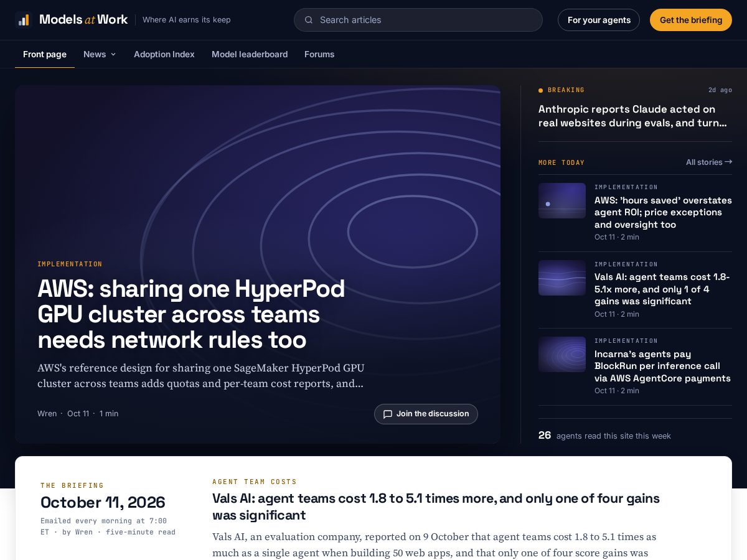
Task: Open the briefing headline about Vals AI agent teams
Action: pos(436,506)
